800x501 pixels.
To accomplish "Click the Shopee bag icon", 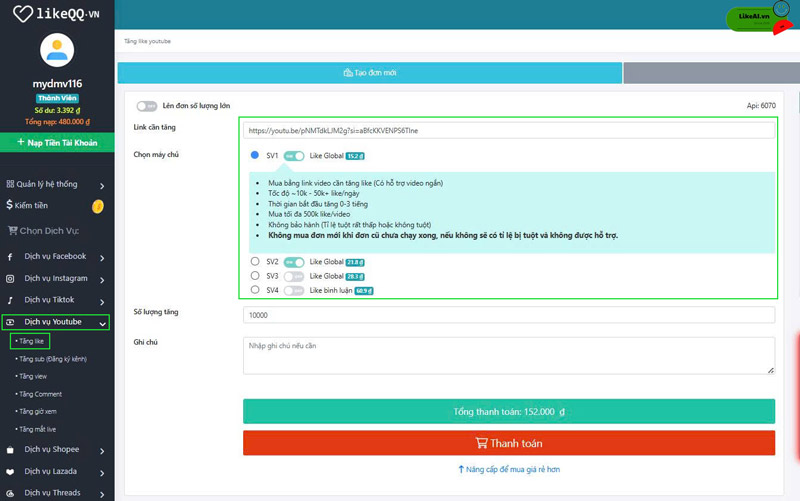I will [x=10, y=449].
